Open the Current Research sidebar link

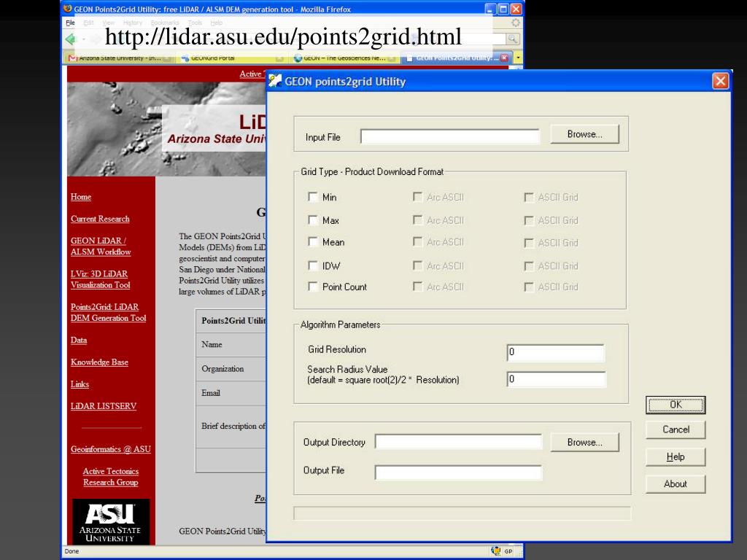coord(100,219)
